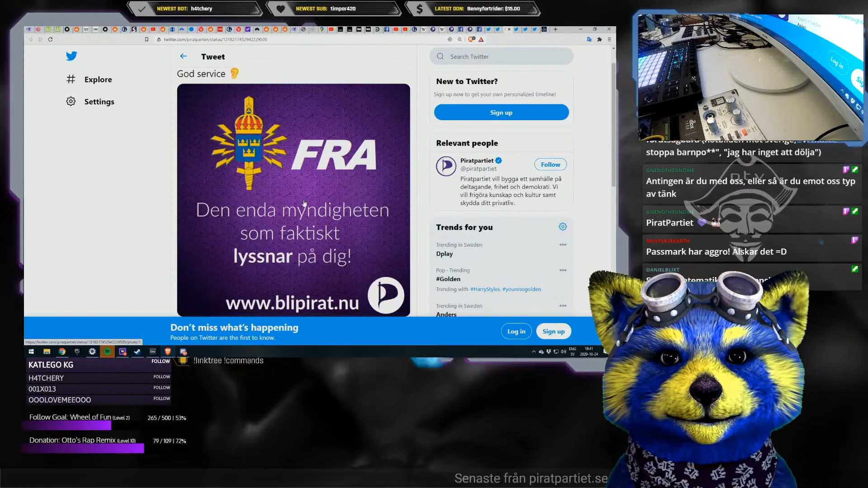Click Log in on the bottom banner
The image size is (868, 488).
[516, 331]
